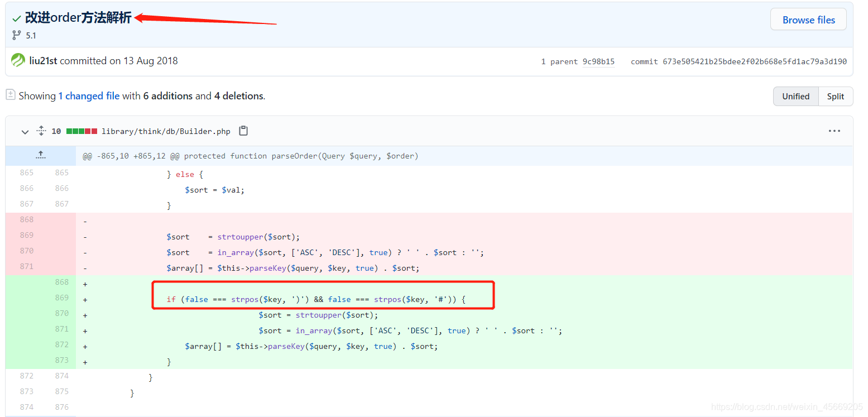Viewport: 868px width, 417px height.
Task: Expand all lines with the arrows icon
Action: (41, 131)
